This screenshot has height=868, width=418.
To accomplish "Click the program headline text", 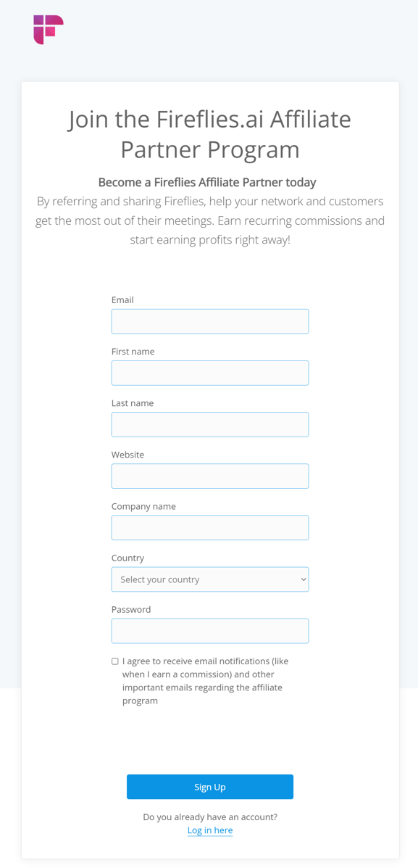I will (209, 133).
